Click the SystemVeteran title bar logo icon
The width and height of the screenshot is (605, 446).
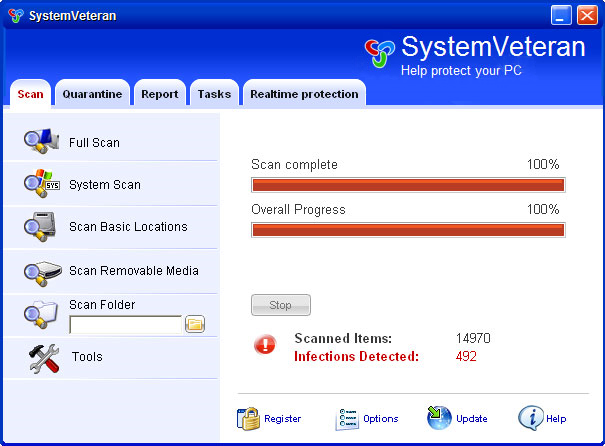tap(16, 15)
